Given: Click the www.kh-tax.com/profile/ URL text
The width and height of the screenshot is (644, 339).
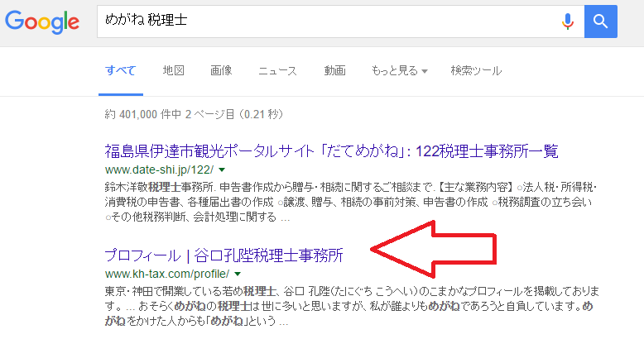Looking at the screenshot, I should 167,274.
